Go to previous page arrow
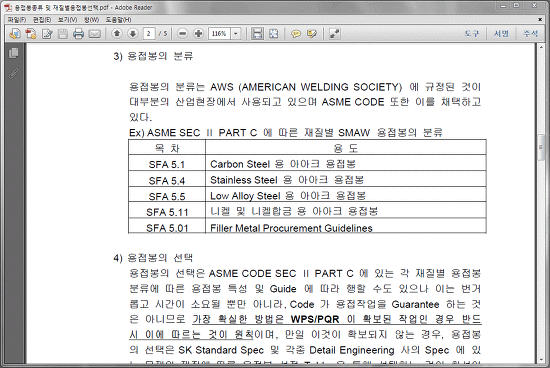 coord(117,34)
